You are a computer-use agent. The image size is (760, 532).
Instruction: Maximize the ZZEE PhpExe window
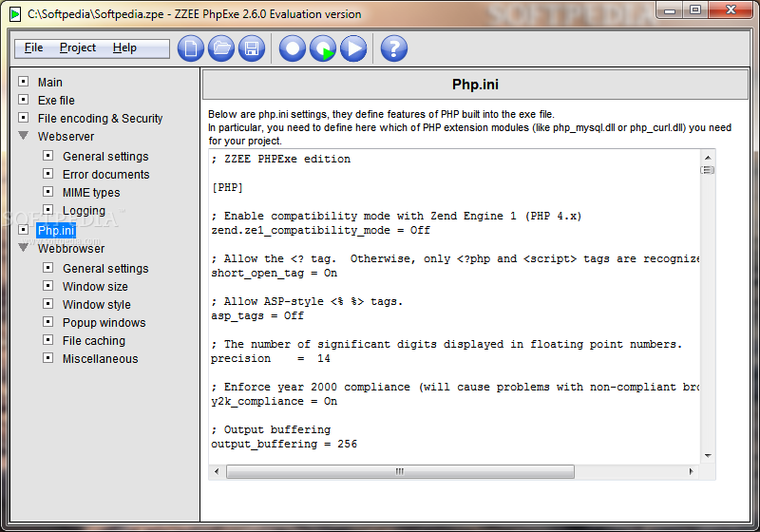[x=695, y=10]
